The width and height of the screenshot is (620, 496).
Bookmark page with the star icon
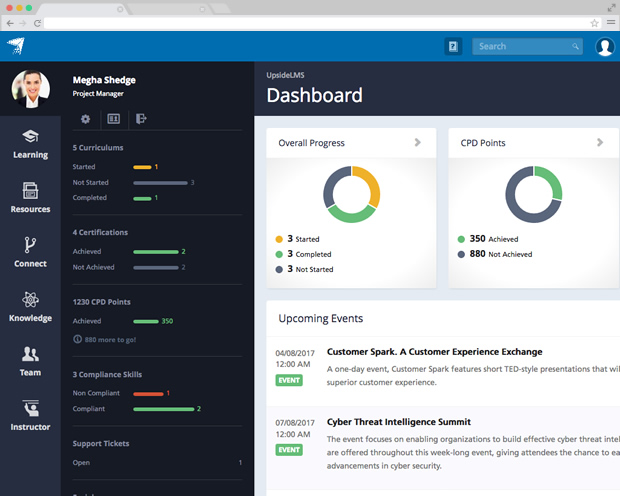click(594, 23)
